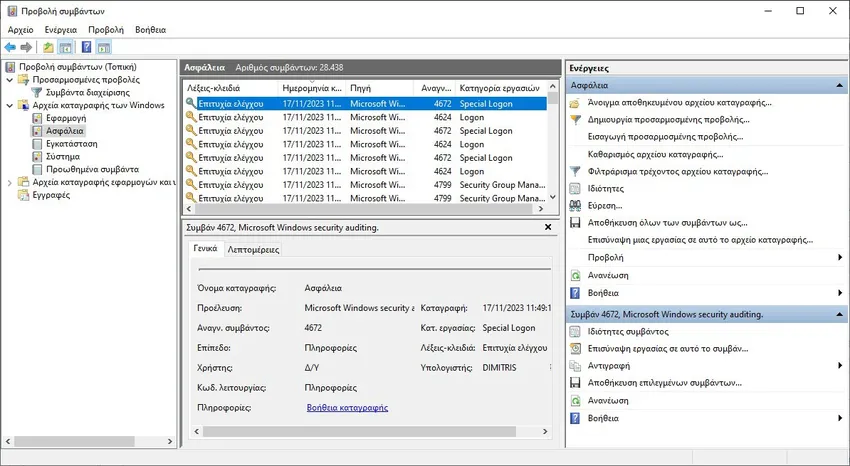The image size is (850, 466).
Task: Open the Βοήθεια καταγραφής link
Action: [347, 407]
